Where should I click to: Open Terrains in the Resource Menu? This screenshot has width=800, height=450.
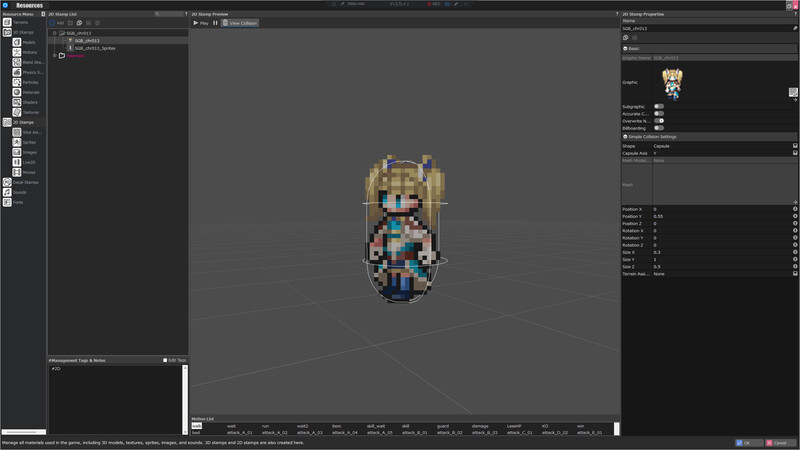click(16, 22)
